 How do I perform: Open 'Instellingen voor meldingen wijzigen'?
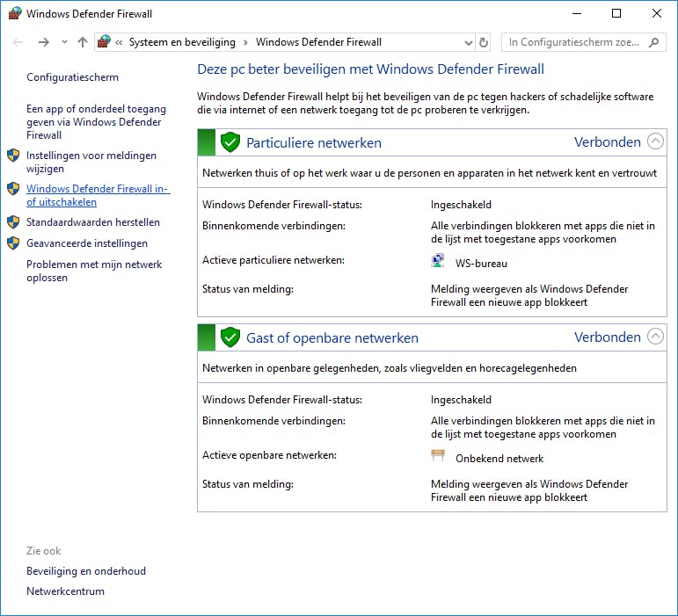click(91, 162)
